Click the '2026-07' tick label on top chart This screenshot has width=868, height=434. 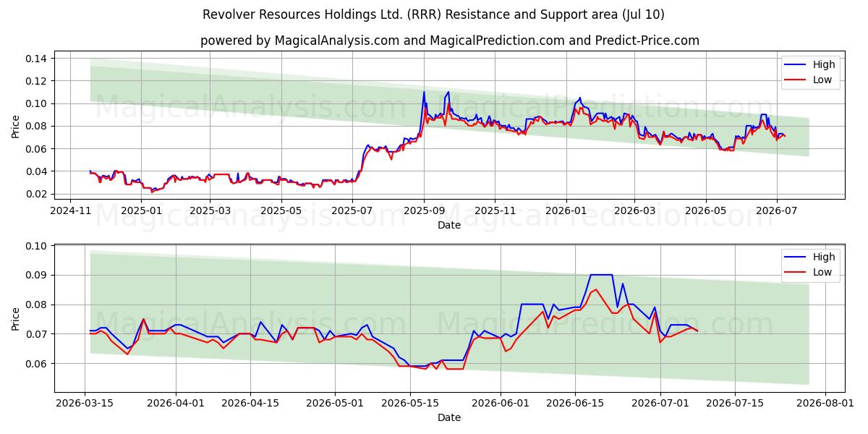777,210
